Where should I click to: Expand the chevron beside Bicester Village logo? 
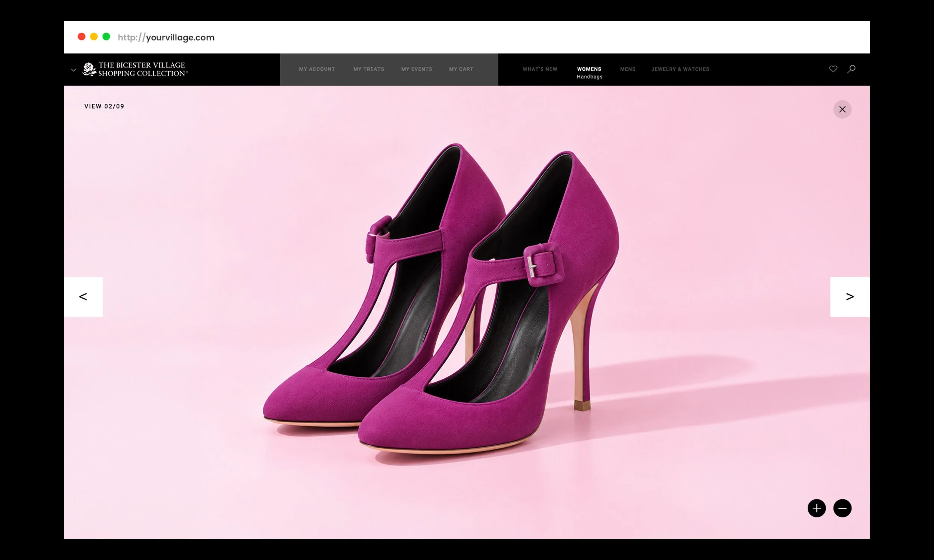[73, 70]
